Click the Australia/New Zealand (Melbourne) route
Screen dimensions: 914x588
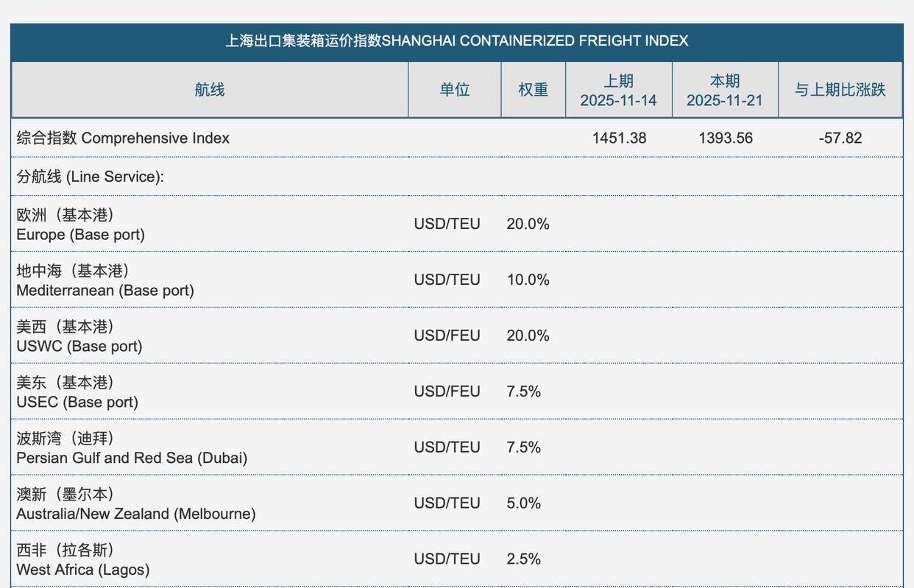tap(136, 504)
